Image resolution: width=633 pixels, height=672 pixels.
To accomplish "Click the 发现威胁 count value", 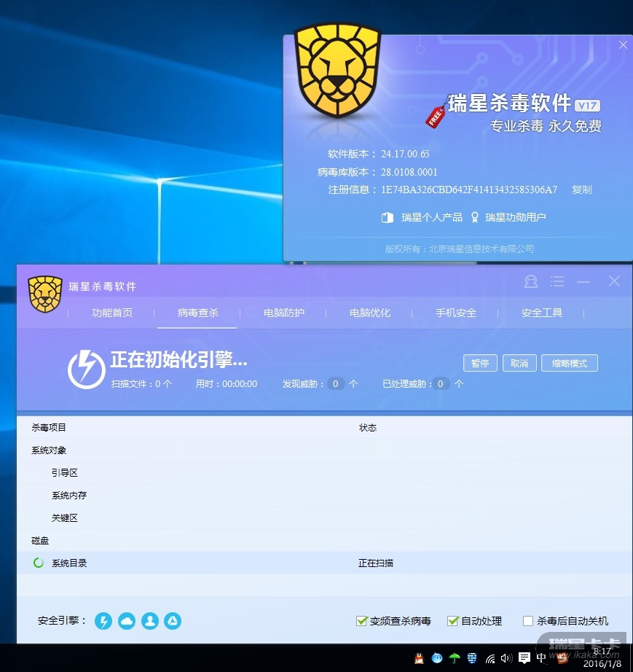I will click(336, 383).
